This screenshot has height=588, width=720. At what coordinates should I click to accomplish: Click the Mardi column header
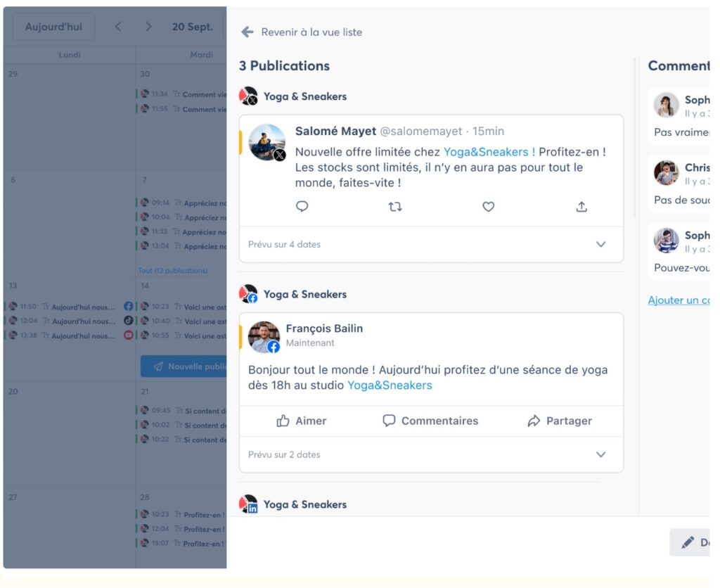coord(201,55)
